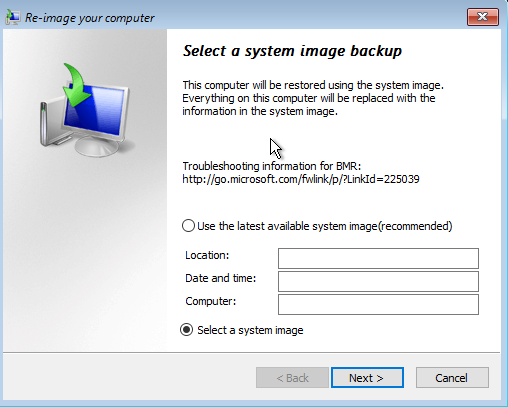508x407 pixels.
Task: Open the go.microsoft.com BMR troubleshooting URL
Action: pos(301,179)
